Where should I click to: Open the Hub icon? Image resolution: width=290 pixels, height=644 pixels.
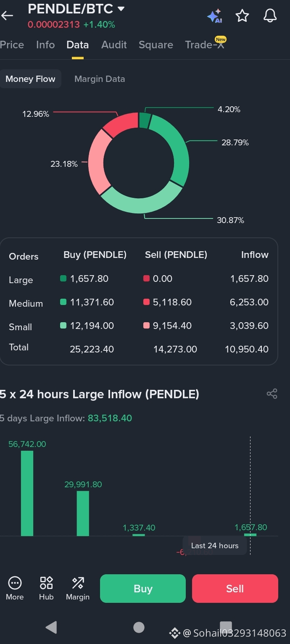pos(46,588)
